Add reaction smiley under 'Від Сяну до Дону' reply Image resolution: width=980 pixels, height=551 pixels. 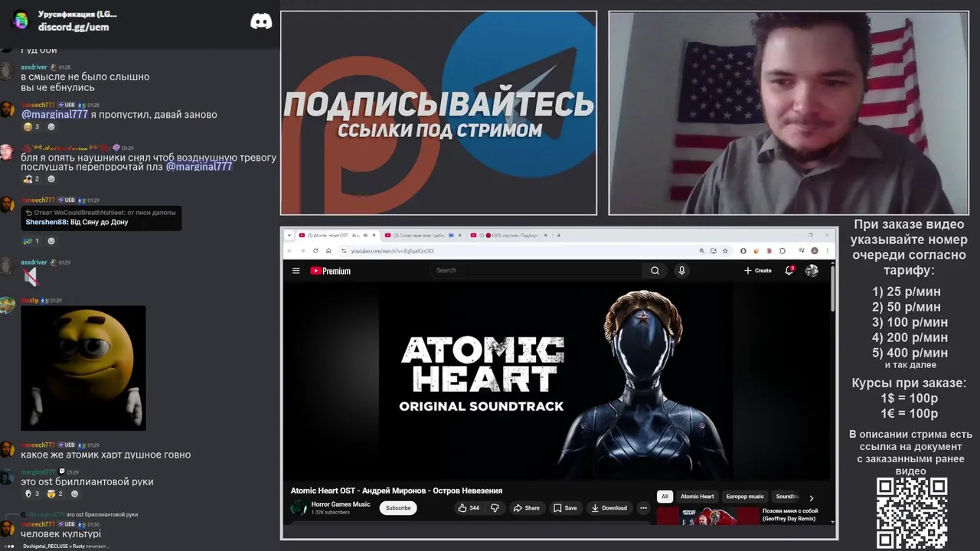51,241
